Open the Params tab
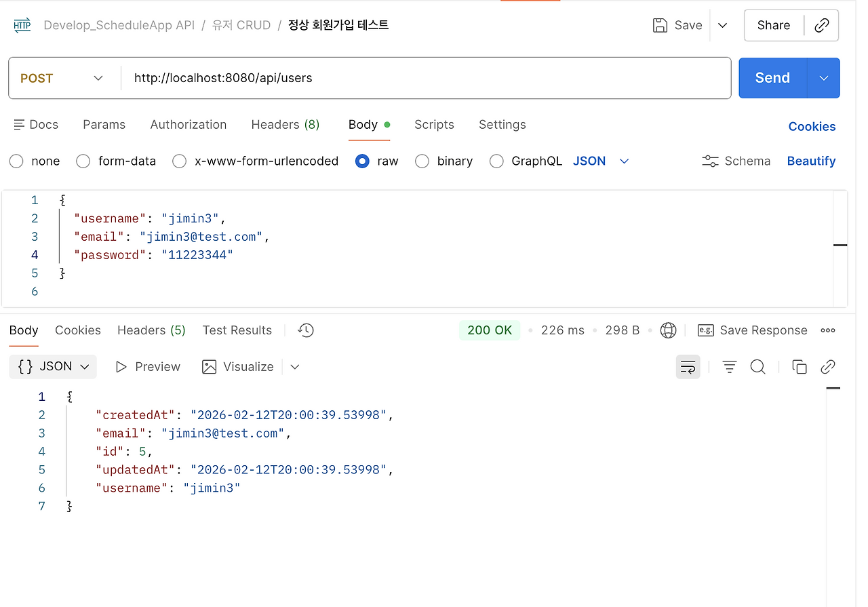This screenshot has height=607, width=868. (x=104, y=125)
